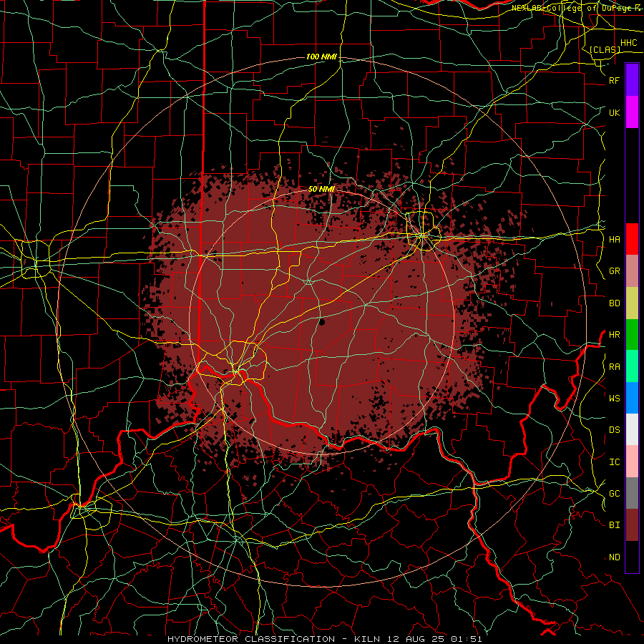Select the GR pink legend swatch
The image size is (644, 644).
(632, 271)
